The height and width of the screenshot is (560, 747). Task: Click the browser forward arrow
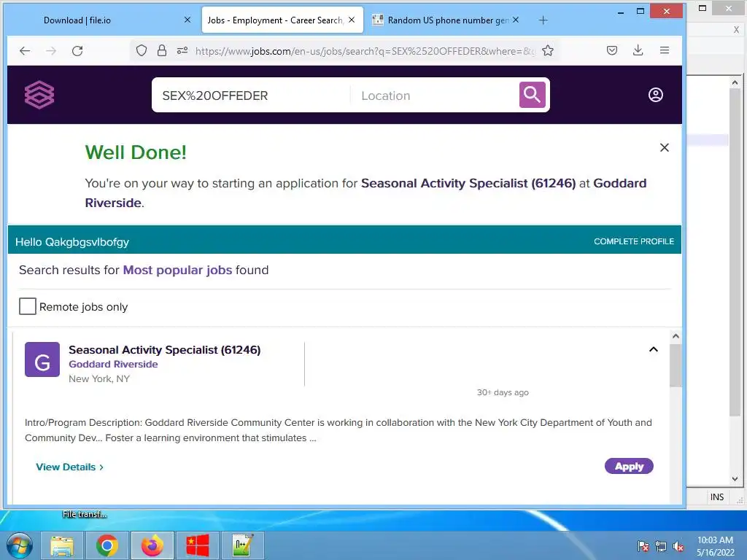tap(51, 50)
